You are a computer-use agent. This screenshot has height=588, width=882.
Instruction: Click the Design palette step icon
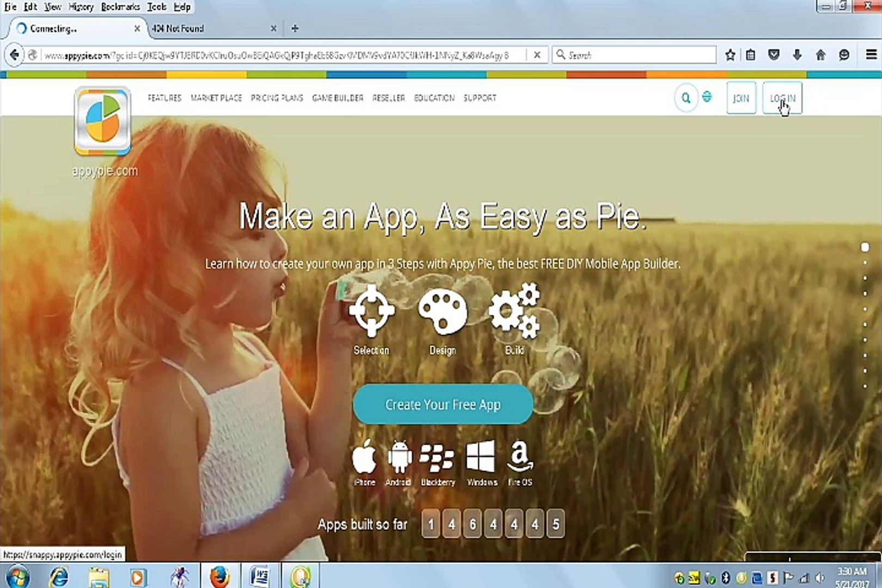click(x=443, y=312)
